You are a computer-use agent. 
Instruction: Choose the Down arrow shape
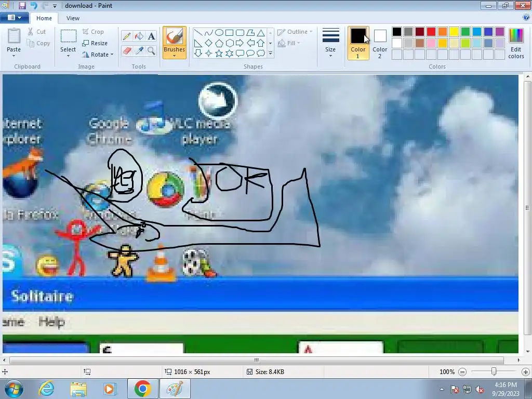[x=198, y=54]
